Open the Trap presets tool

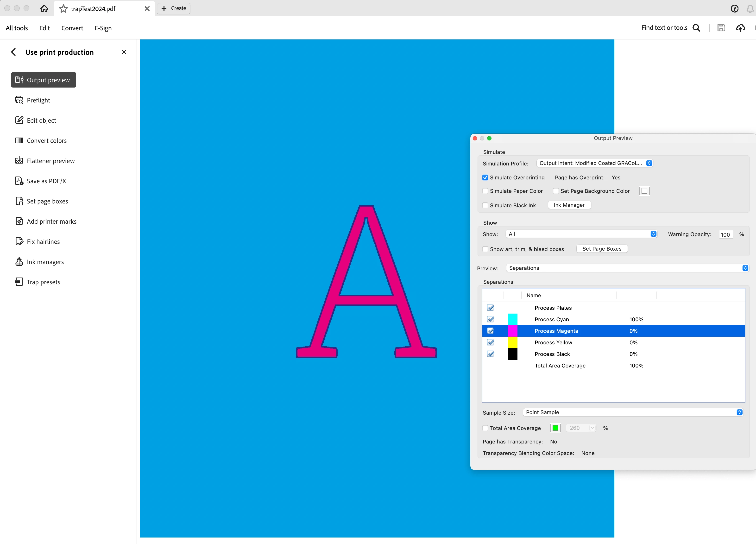tap(43, 282)
